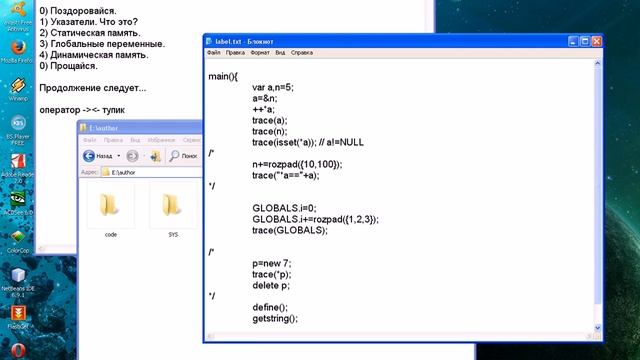Close the label.txt Notepad window

point(597,41)
